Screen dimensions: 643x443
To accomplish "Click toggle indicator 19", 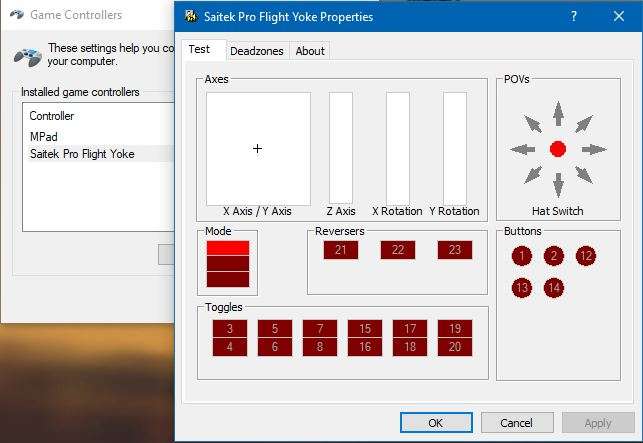I will 455,329.
